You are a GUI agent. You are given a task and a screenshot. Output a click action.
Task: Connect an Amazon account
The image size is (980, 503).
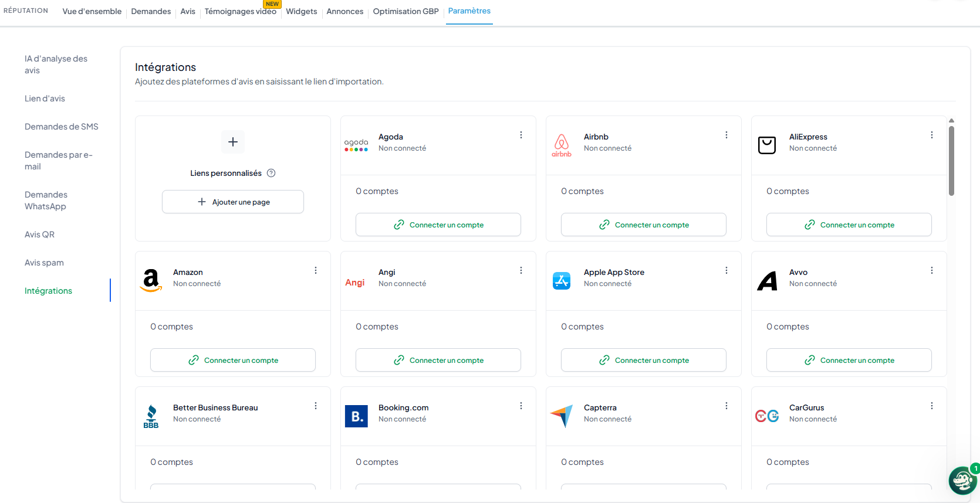233,360
